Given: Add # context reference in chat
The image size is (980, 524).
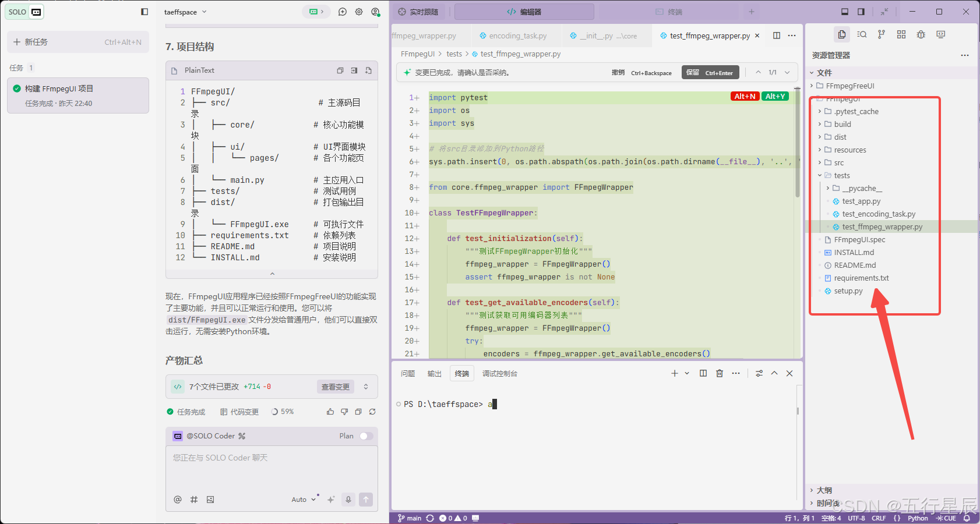Looking at the screenshot, I should tap(194, 500).
